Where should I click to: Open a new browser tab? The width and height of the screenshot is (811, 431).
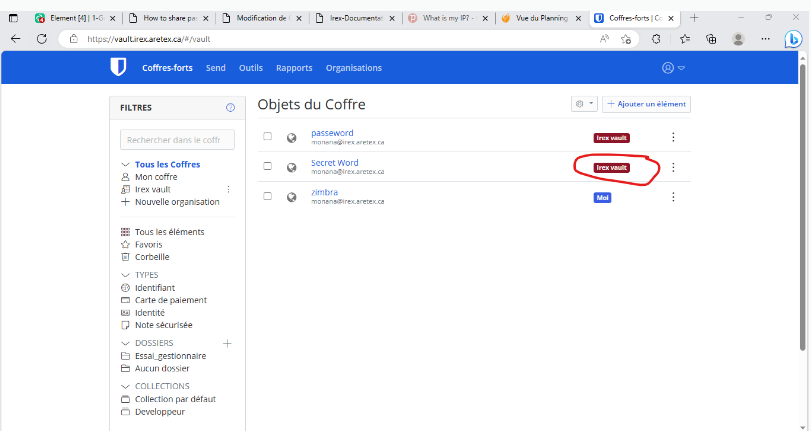[694, 18]
